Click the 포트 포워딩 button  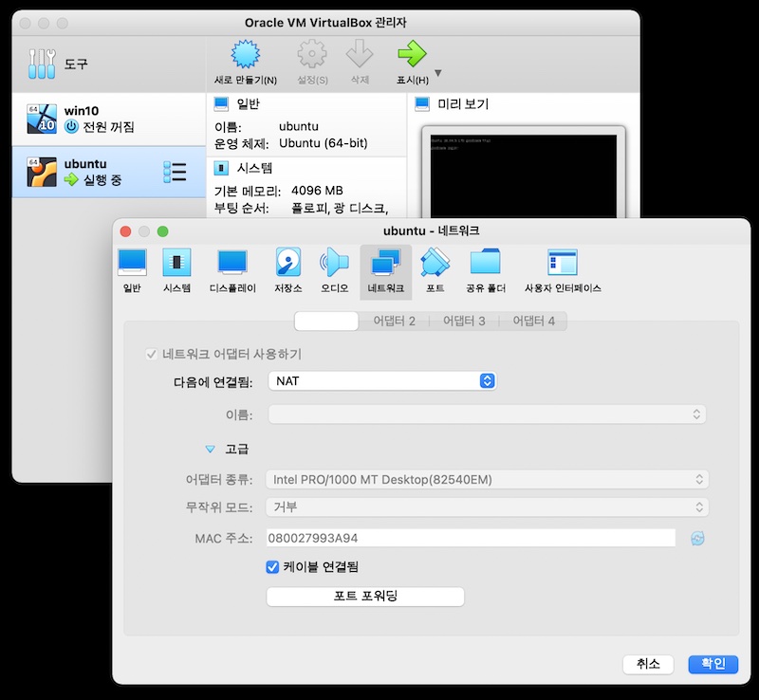click(365, 596)
